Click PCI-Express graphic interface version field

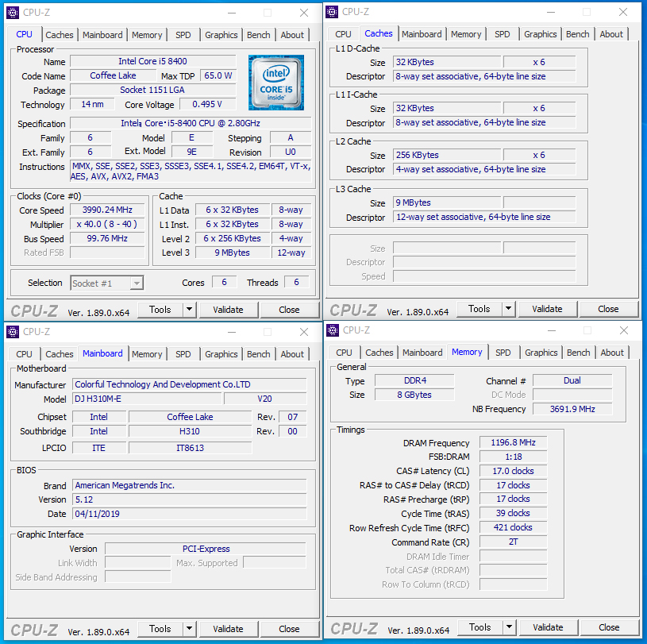point(206,549)
